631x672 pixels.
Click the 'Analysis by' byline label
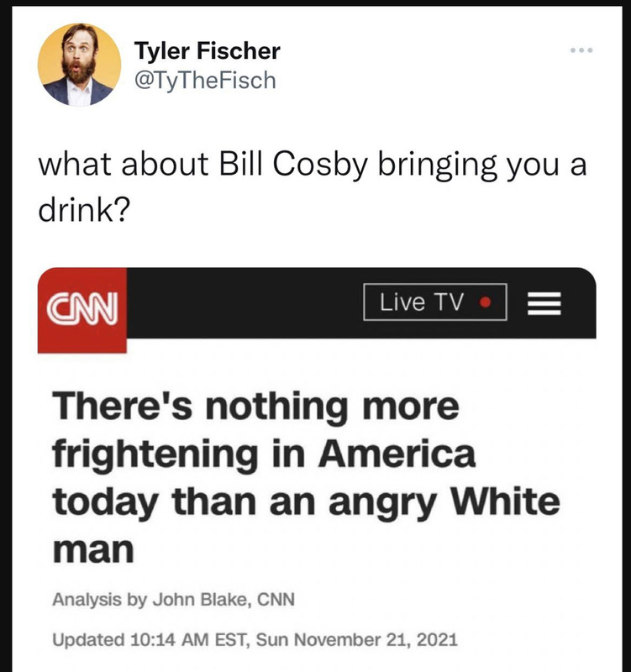point(99,600)
